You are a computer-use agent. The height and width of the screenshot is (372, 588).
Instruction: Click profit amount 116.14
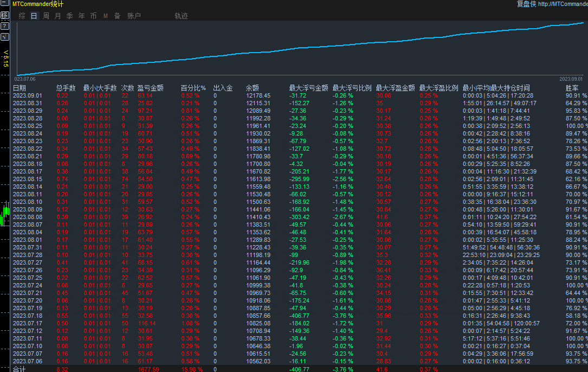[x=147, y=323]
